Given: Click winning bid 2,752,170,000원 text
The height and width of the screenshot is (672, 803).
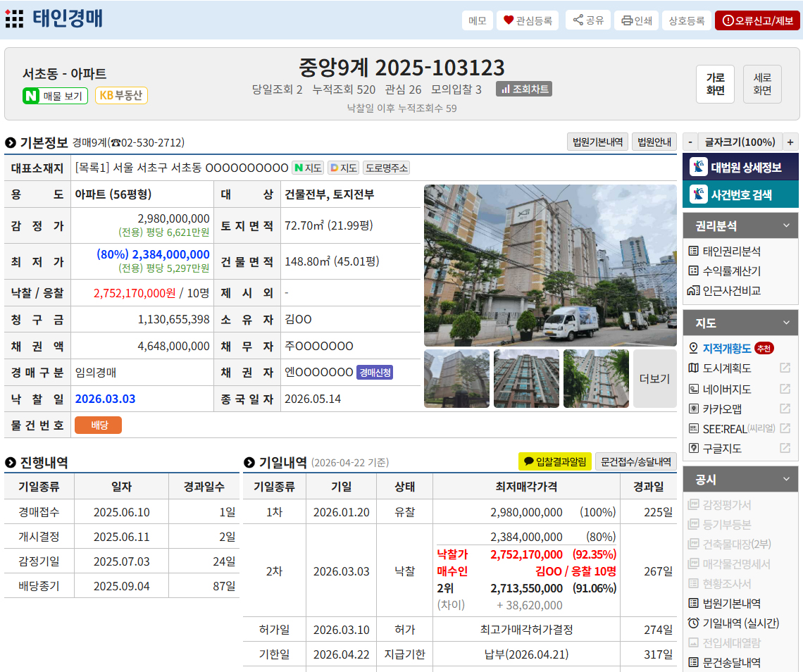Looking at the screenshot, I should (x=134, y=293).
